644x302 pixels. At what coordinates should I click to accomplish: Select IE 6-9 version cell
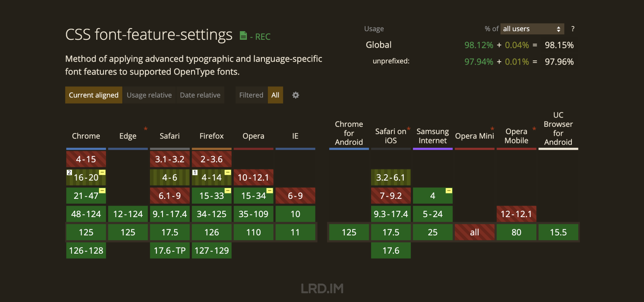[x=295, y=196]
